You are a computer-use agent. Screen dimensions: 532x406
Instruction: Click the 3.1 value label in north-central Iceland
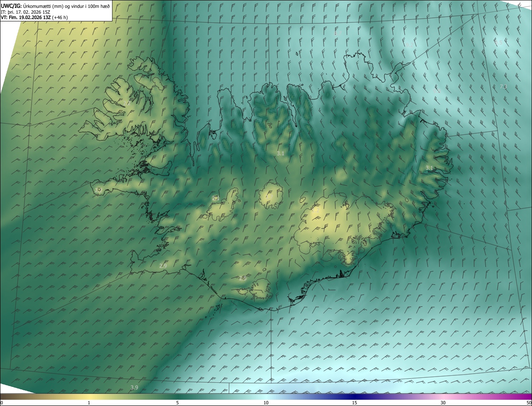click(281, 154)
